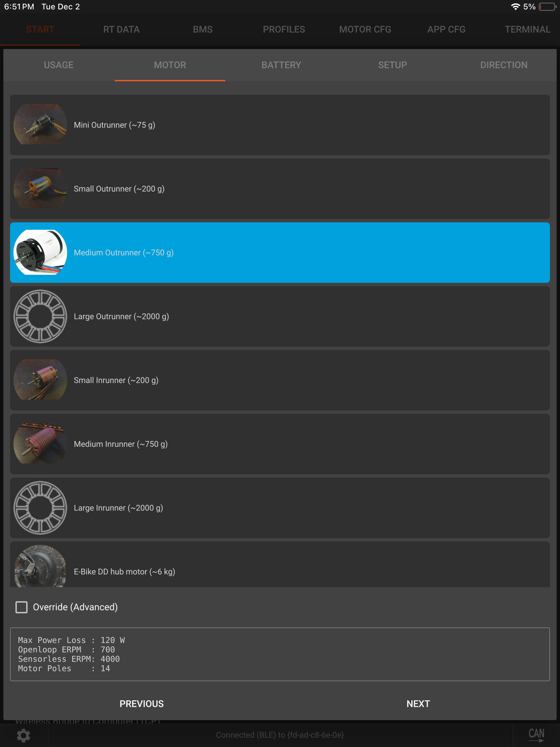Enable the Override (Advanced) checkbox
Viewport: 560px width, 747px height.
(21, 607)
